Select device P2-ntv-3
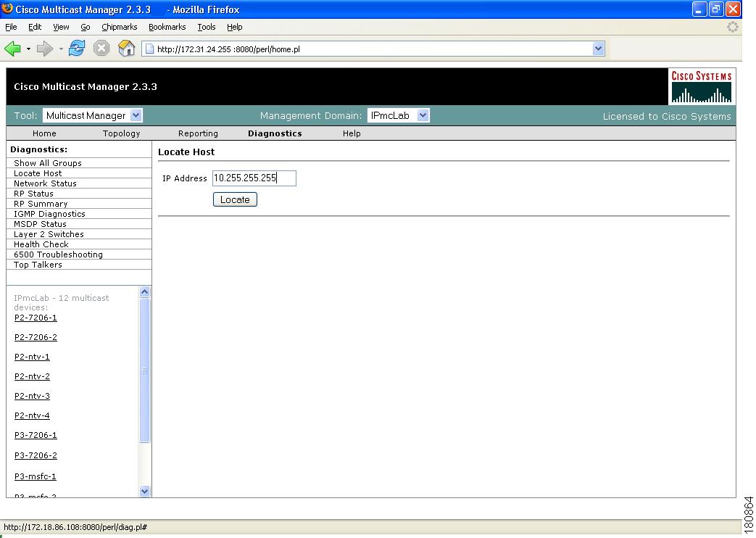 click(32, 396)
